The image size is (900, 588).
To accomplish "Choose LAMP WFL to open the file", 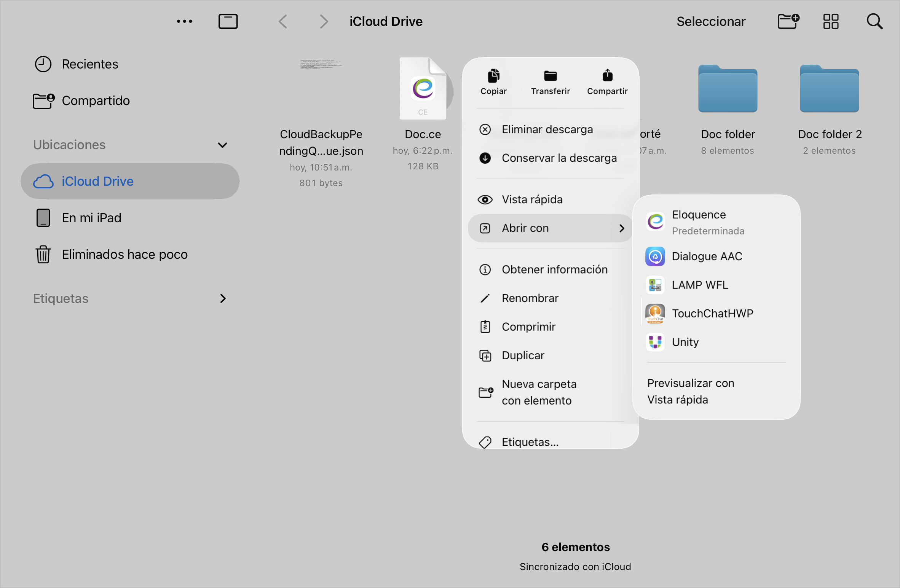I will (x=699, y=285).
